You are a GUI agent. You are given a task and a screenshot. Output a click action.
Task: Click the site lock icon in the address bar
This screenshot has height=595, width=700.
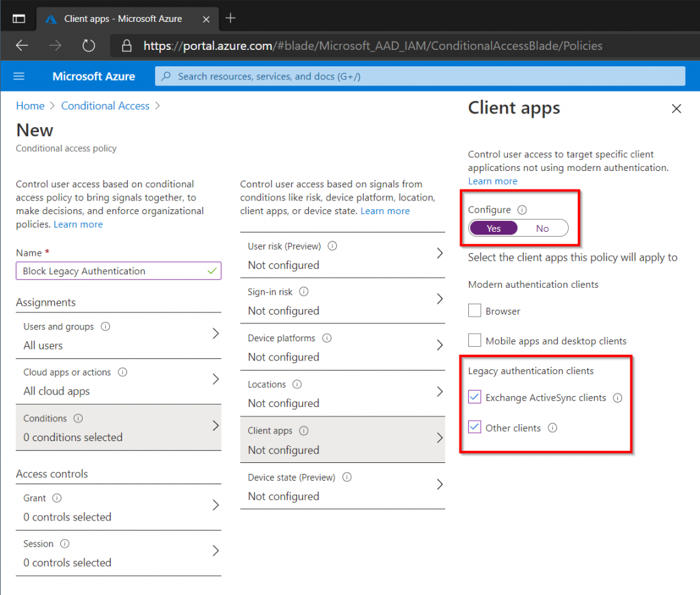click(x=126, y=46)
